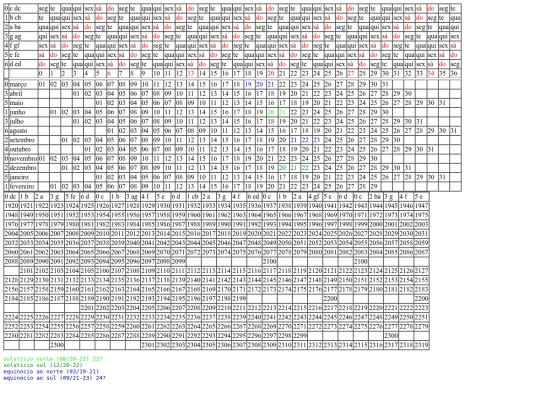Click red number 27 in the offset row

[x=351, y=73]
